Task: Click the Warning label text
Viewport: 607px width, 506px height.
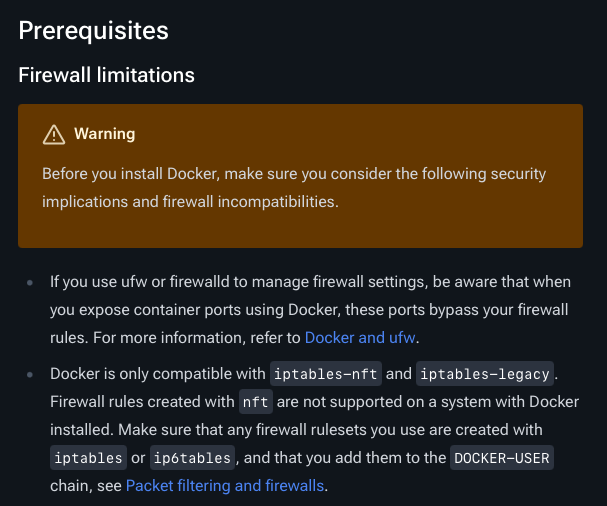Action: point(105,134)
